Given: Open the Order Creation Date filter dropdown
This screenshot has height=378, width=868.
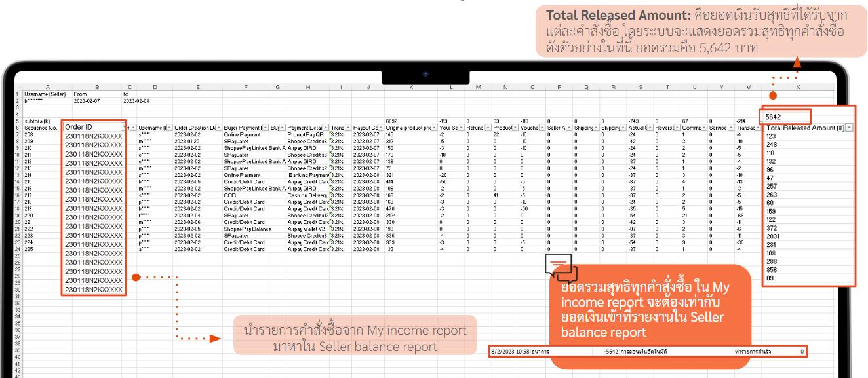Looking at the screenshot, I should click(218, 128).
